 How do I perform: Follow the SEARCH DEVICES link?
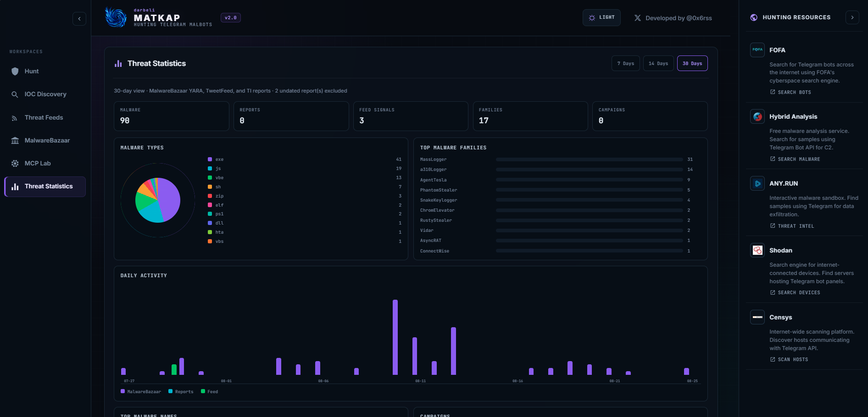(795, 292)
